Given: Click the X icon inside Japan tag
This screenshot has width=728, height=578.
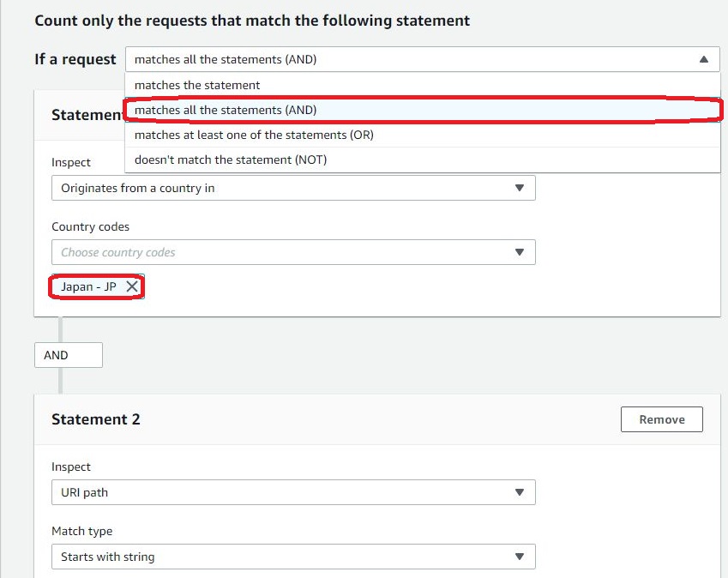Looking at the screenshot, I should click(133, 286).
